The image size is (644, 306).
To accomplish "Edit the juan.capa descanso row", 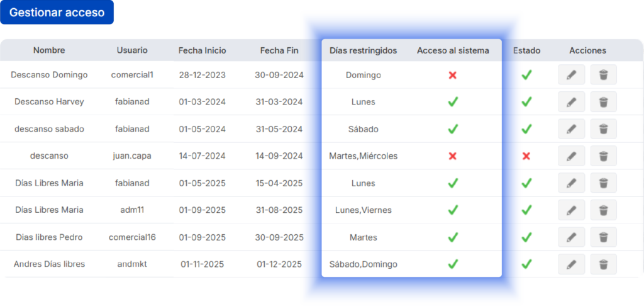I will point(571,156).
